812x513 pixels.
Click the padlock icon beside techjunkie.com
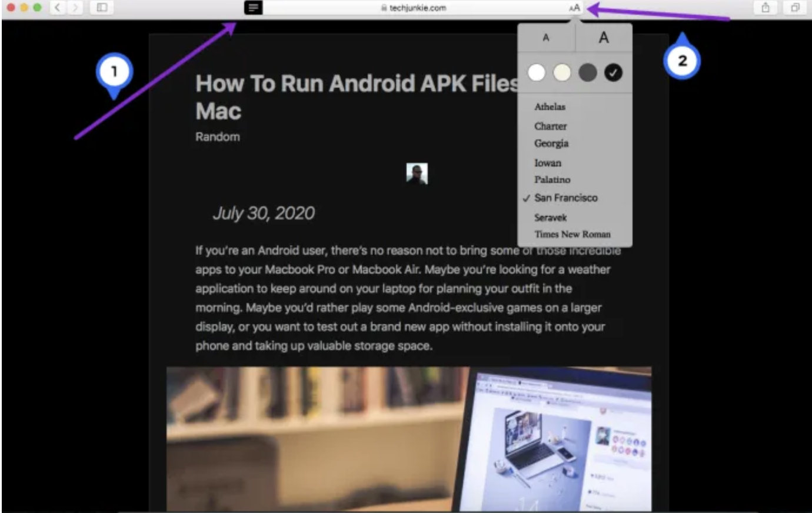[383, 8]
